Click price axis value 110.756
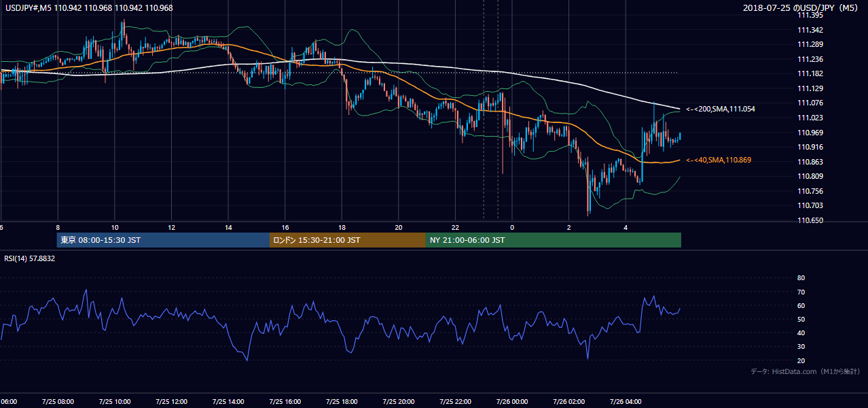Screen dimensions: 868x408 pos(810,191)
